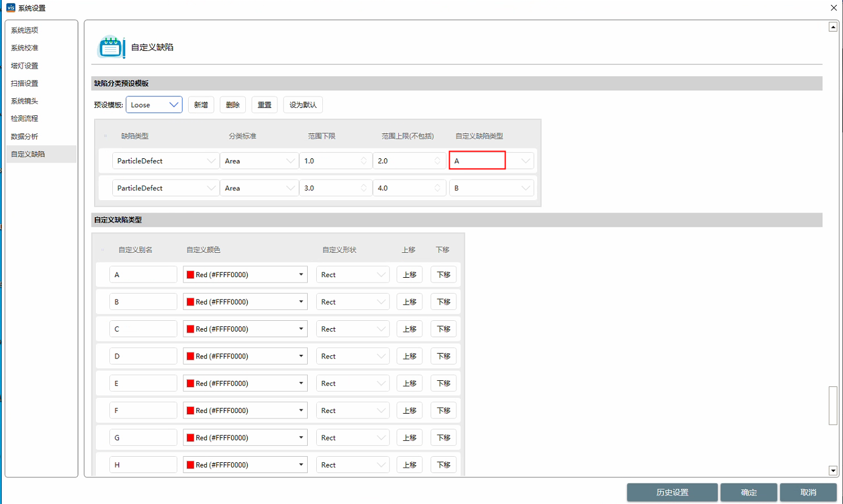Open the red color picker for row C
The width and height of the screenshot is (843, 504).
coord(245,329)
